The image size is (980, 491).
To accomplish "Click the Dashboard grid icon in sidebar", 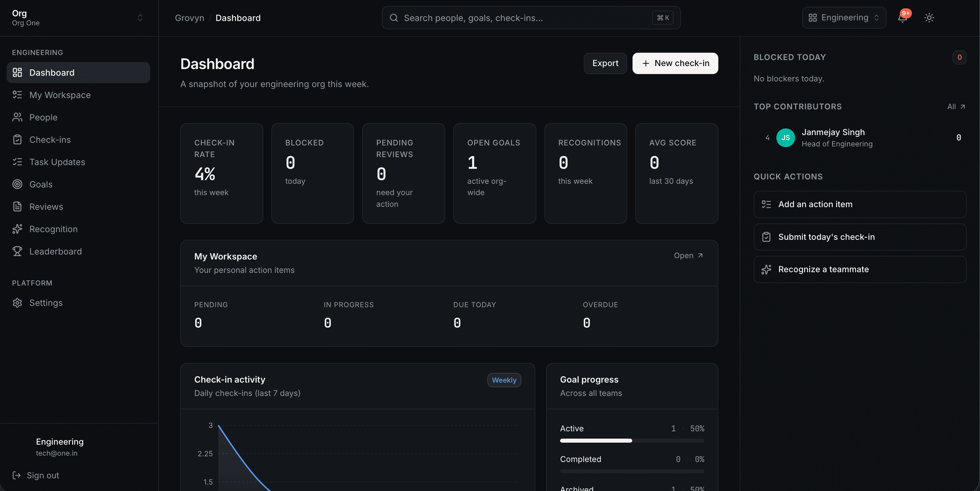I will click(17, 73).
